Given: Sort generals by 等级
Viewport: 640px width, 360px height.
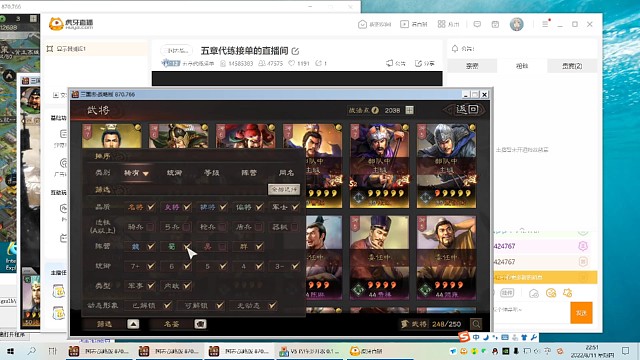Looking at the screenshot, I should [x=211, y=173].
